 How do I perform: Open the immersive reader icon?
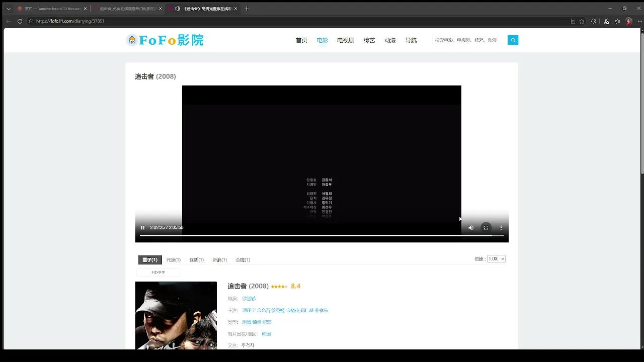(573, 21)
